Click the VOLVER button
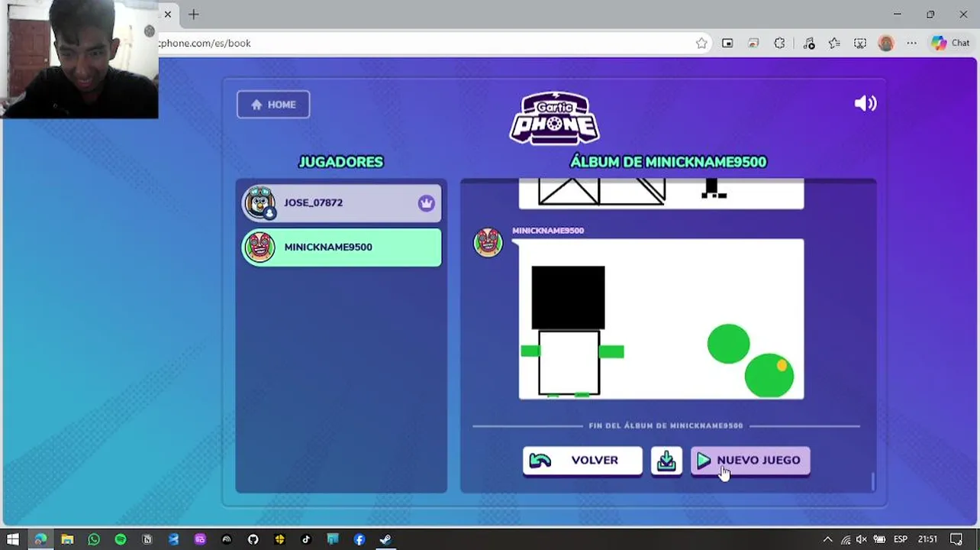This screenshot has width=980, height=550. click(x=582, y=461)
